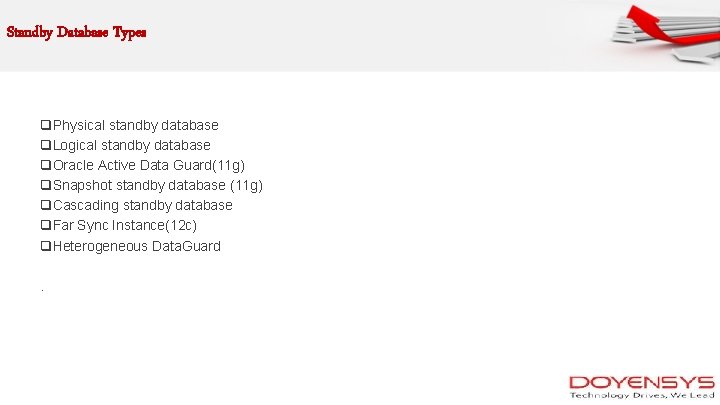Click the "Heterogeneous Data.Guard" text line
This screenshot has width=720, height=405.
[x=137, y=245]
